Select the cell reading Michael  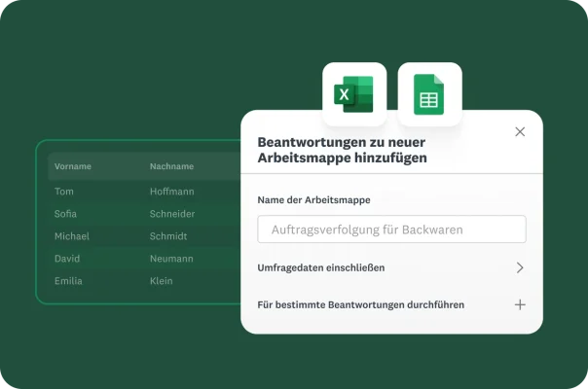pos(72,236)
